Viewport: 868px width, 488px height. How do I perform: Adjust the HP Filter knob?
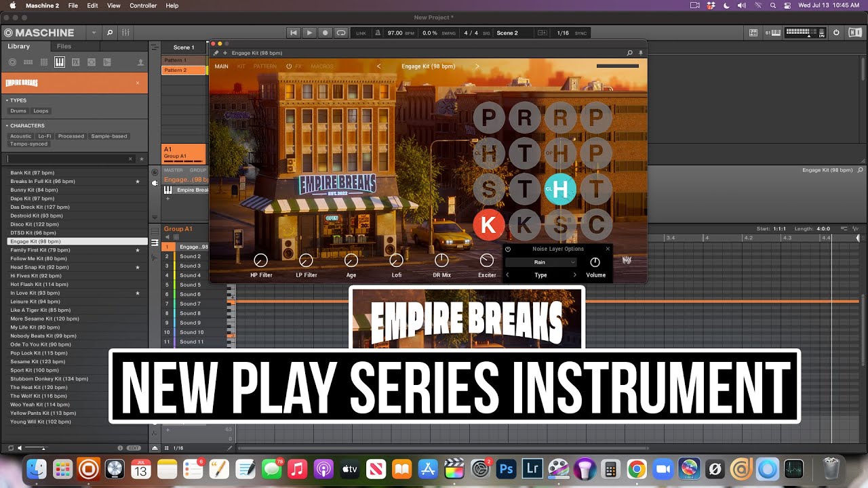pyautogui.click(x=261, y=260)
